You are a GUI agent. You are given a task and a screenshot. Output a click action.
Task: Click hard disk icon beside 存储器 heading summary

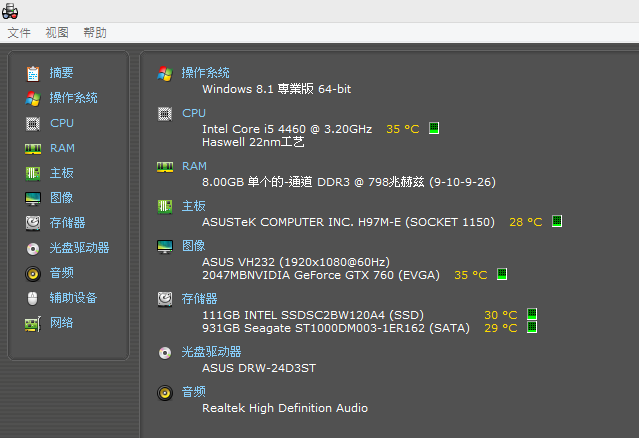click(165, 299)
